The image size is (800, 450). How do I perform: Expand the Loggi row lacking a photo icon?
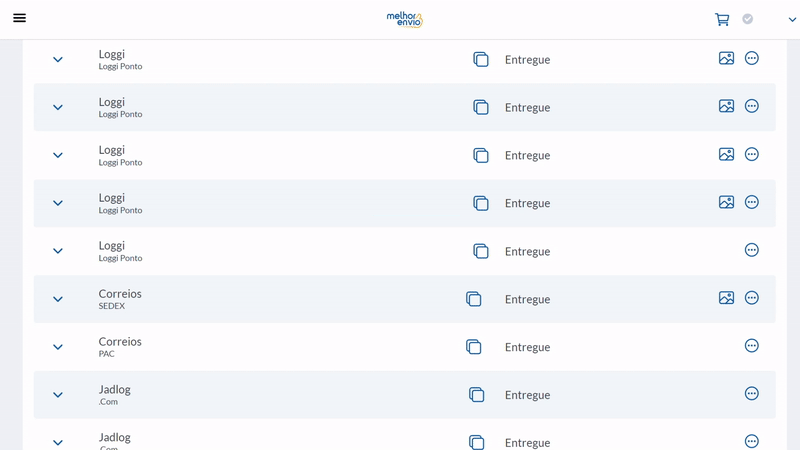tap(58, 251)
